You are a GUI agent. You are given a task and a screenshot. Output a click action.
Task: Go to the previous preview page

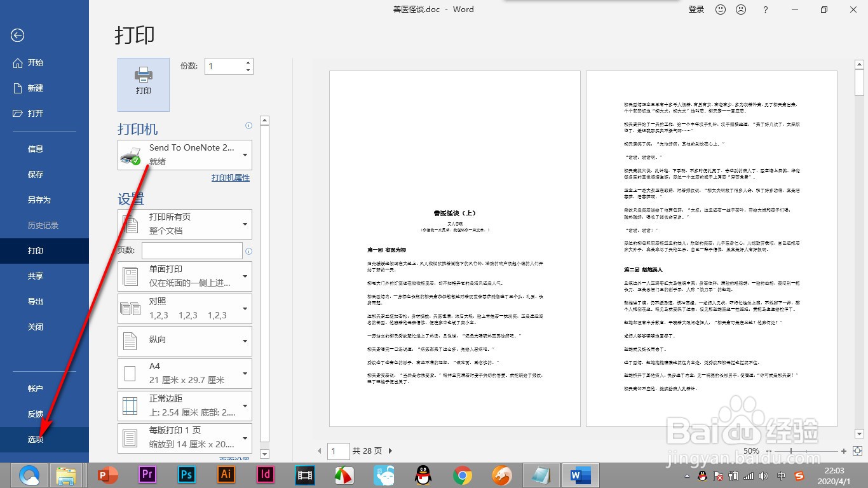tap(320, 451)
